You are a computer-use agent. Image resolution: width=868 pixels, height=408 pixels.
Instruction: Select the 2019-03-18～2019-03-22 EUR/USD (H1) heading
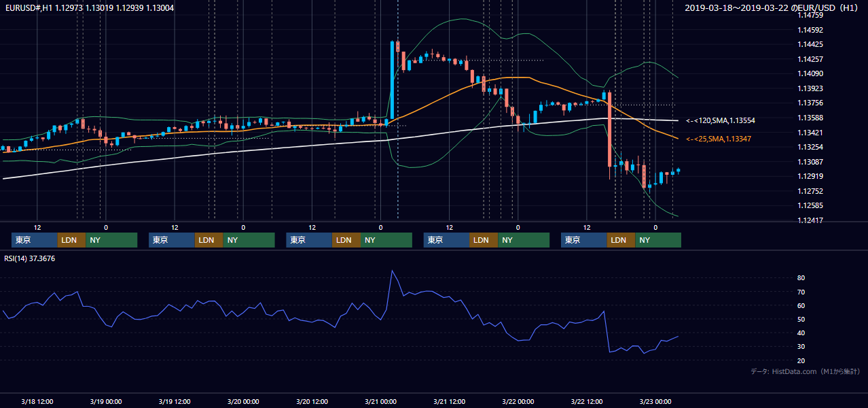tap(772, 8)
